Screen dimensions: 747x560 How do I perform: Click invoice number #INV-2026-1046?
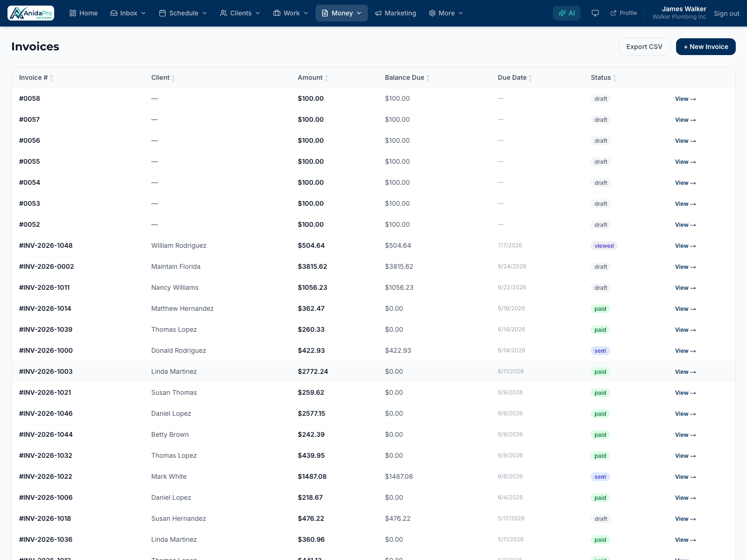(46, 413)
